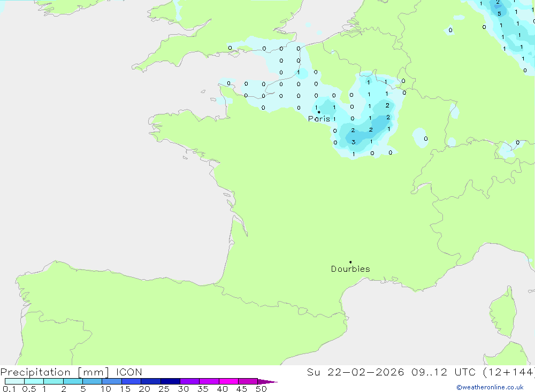Pick the 0.1–0.5 mm legend color

point(14,381)
